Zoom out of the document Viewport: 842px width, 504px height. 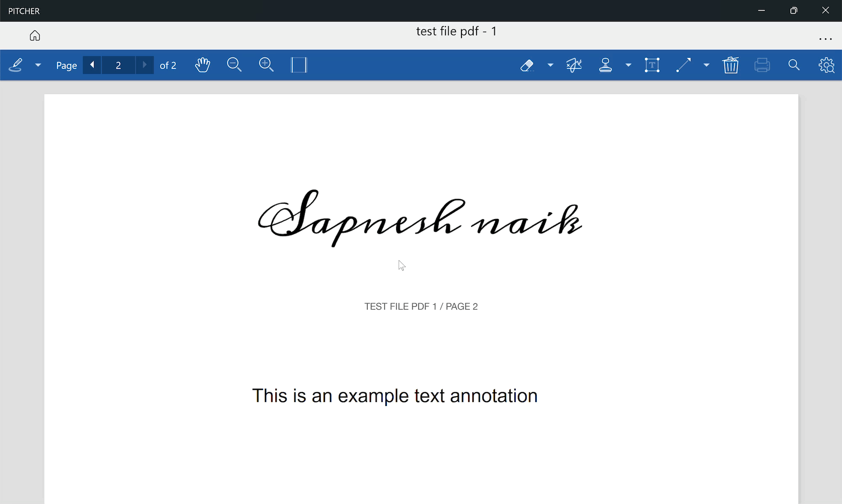[234, 65]
